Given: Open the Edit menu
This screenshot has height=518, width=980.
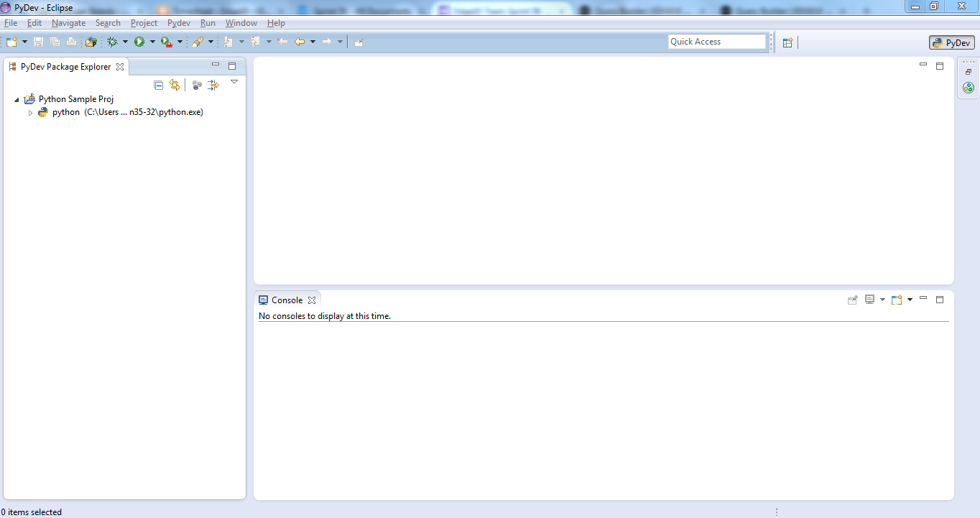Looking at the screenshot, I should click(x=34, y=23).
